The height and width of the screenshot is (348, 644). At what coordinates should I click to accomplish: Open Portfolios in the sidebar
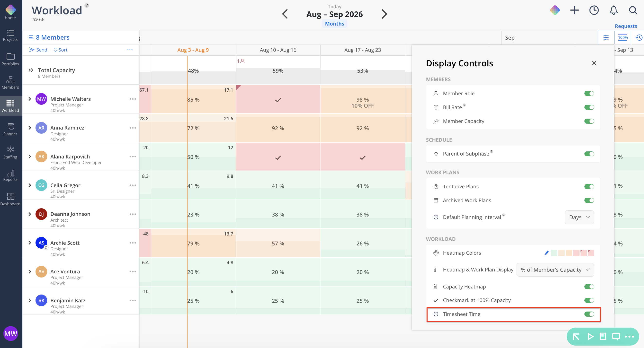[x=10, y=59]
